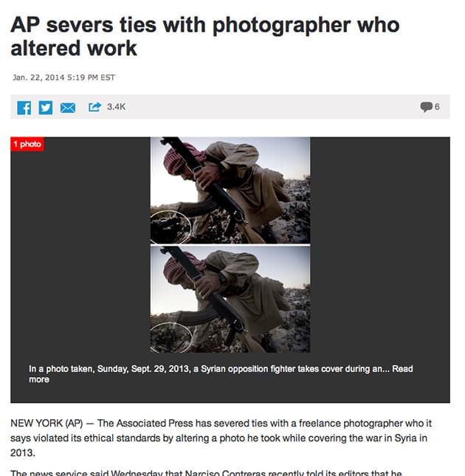
Task: Email the article using the envelope icon
Action: [68, 108]
